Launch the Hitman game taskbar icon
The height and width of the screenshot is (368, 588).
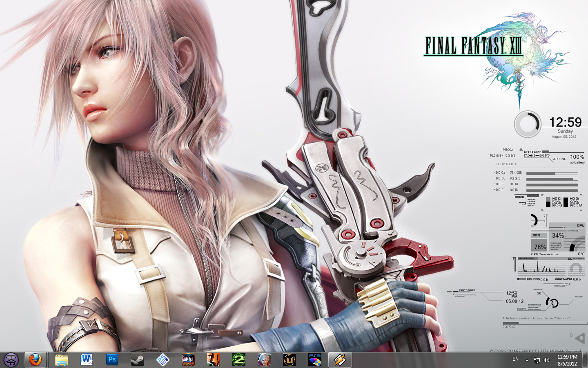click(x=213, y=360)
